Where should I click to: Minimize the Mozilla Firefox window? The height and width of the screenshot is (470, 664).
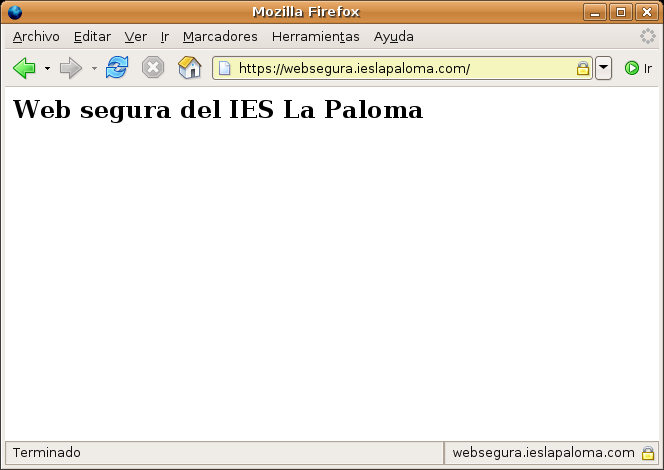click(x=595, y=12)
